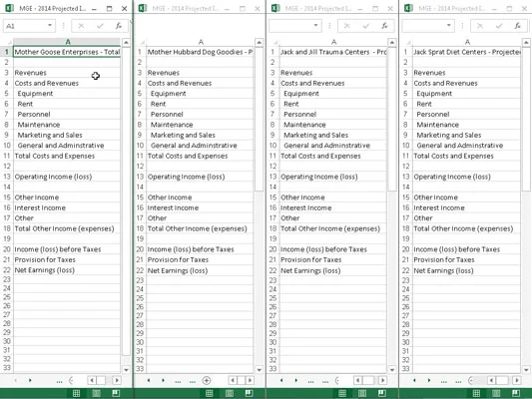Select cell Mother Hubbard Dog Goodies title
The height and width of the screenshot is (399, 532).
(200, 52)
